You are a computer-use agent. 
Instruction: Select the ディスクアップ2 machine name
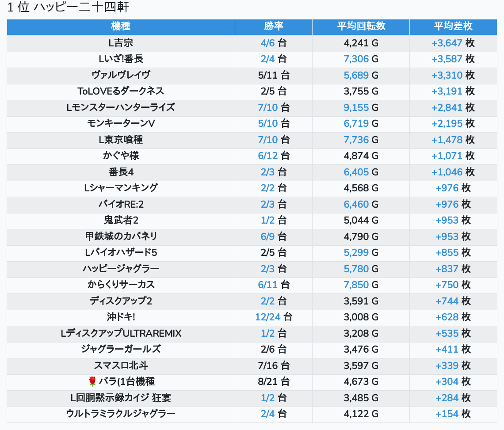click(121, 301)
